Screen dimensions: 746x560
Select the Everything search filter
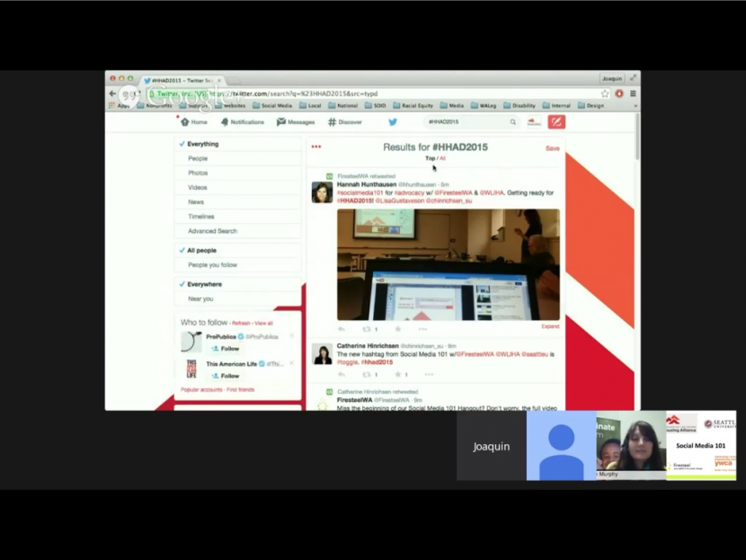click(238, 144)
